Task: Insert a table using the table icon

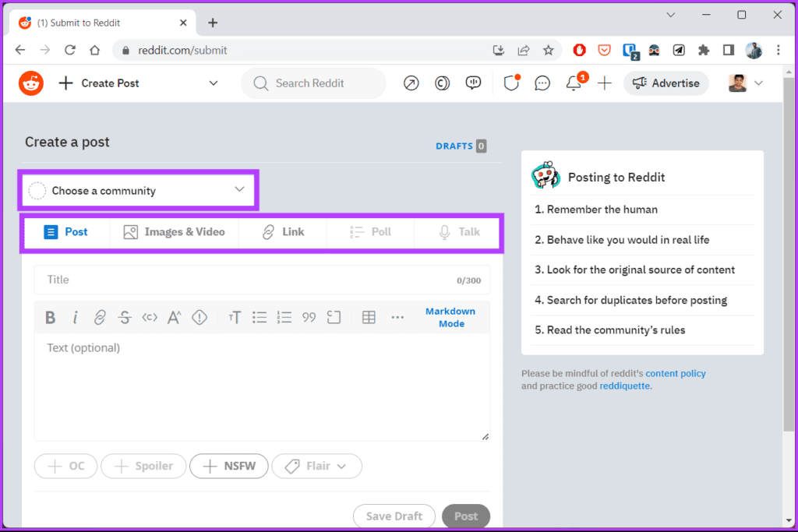Action: point(369,317)
